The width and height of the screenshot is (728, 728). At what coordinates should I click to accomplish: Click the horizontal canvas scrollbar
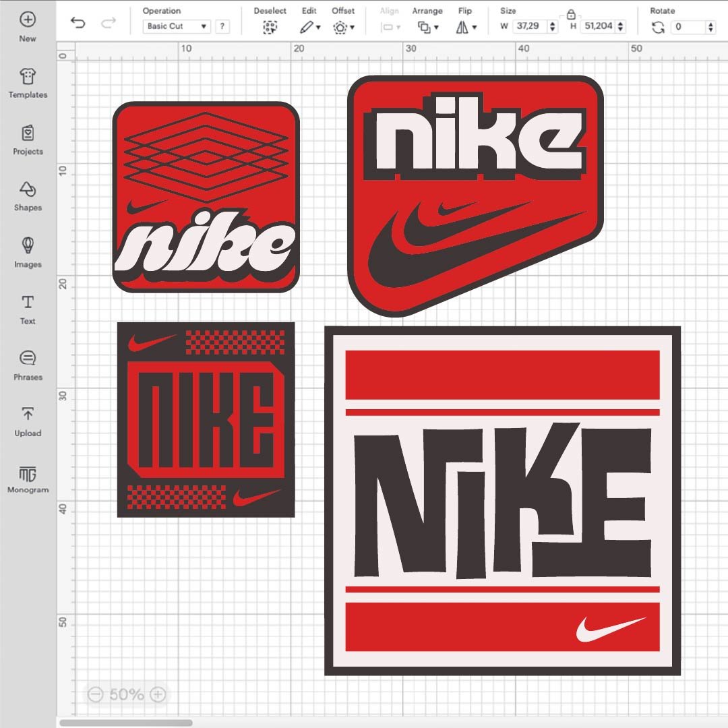pyautogui.click(x=126, y=723)
